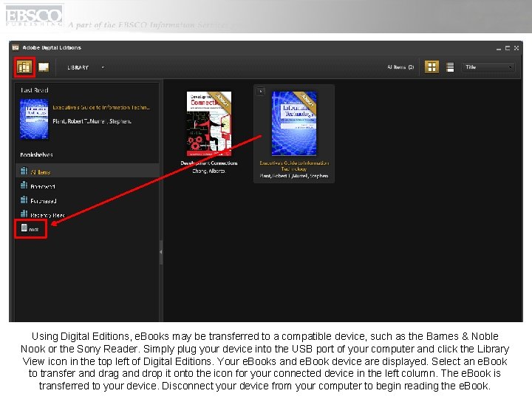Viewport: 532px width, 399px height.
Task: Click the Purchased bookshelf icon
Action: pyautogui.click(x=24, y=199)
